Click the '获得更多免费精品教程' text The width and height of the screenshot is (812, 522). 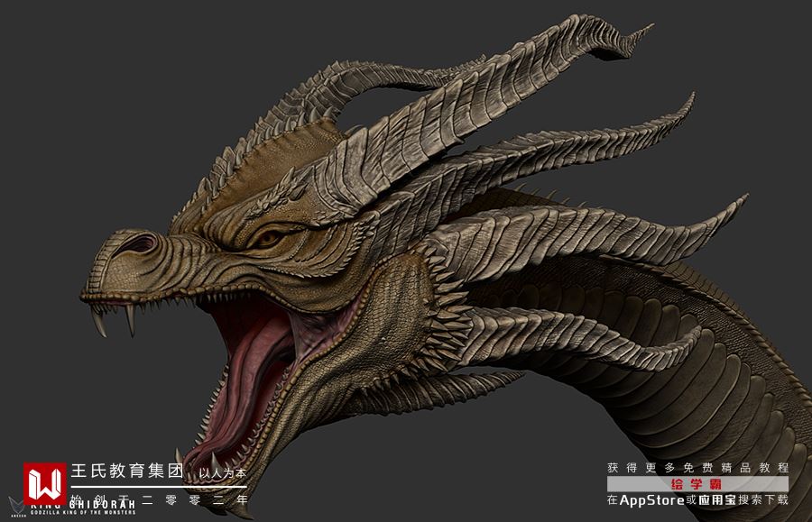tap(697, 468)
